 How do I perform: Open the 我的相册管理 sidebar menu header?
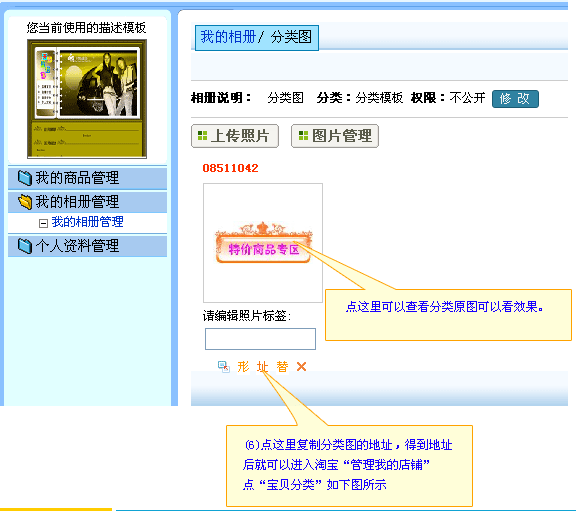87,202
